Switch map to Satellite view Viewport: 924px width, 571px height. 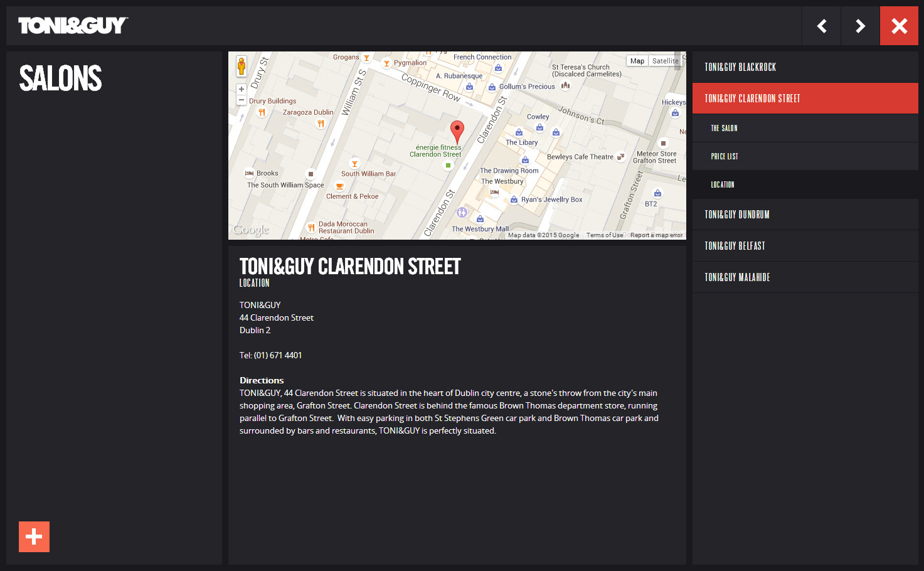(665, 61)
